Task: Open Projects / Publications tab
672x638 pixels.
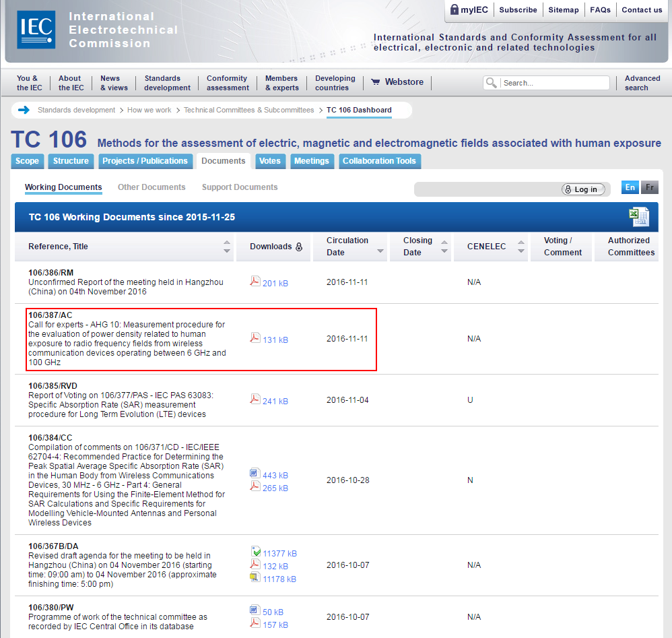Action: pos(145,161)
